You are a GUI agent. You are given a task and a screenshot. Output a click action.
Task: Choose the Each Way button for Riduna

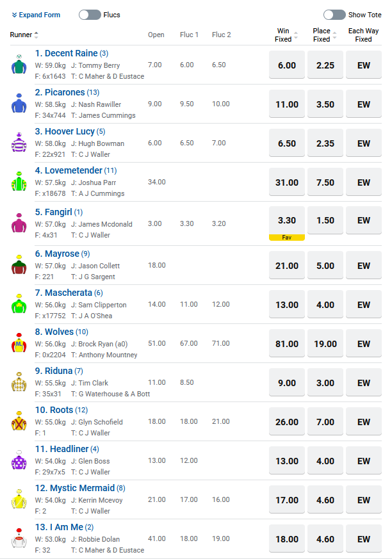(364, 383)
